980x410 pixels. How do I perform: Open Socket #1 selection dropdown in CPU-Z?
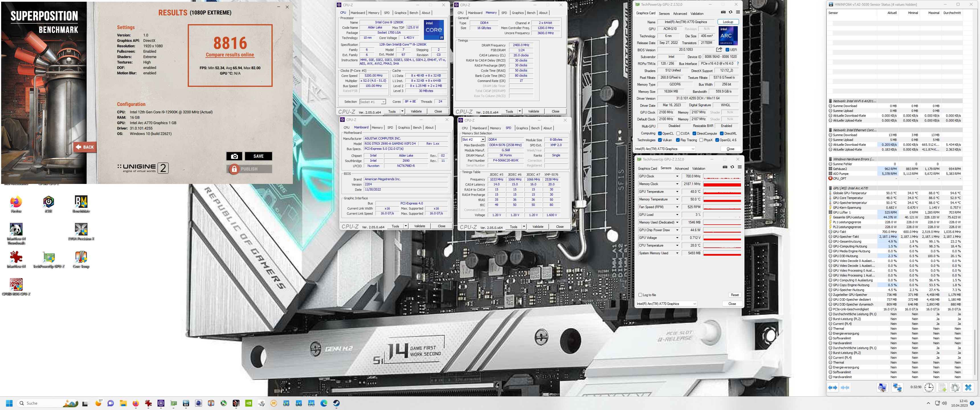(372, 102)
